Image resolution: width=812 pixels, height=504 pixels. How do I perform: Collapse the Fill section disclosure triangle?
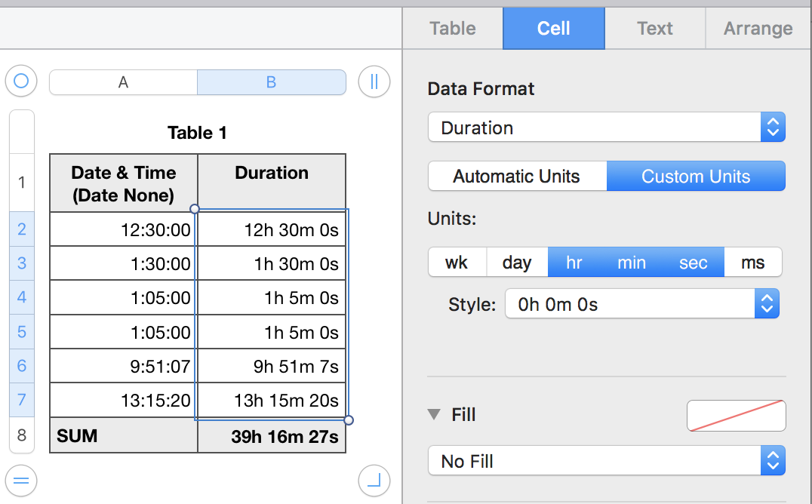(x=434, y=414)
